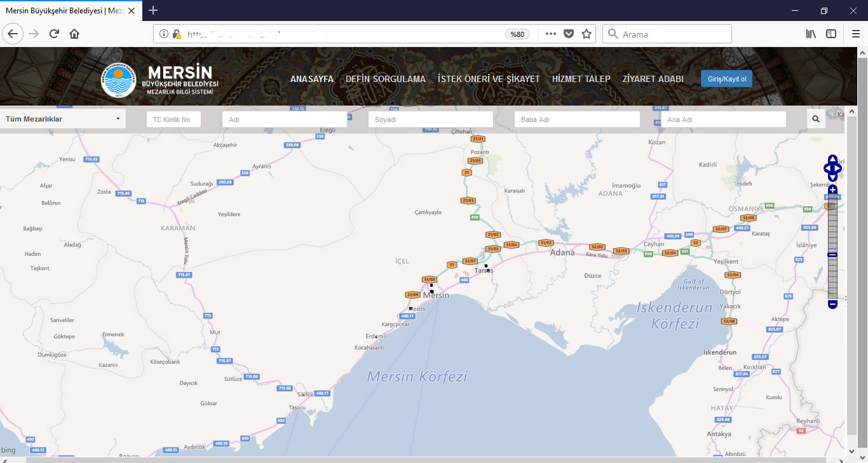The height and width of the screenshot is (463, 868).
Task: Focus the Baba Adı field
Action: (x=577, y=120)
